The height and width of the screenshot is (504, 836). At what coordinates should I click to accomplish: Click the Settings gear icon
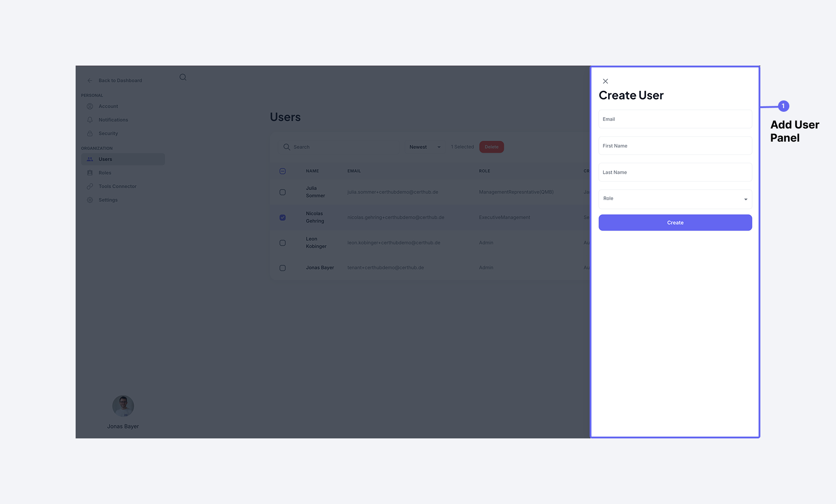[x=90, y=200]
